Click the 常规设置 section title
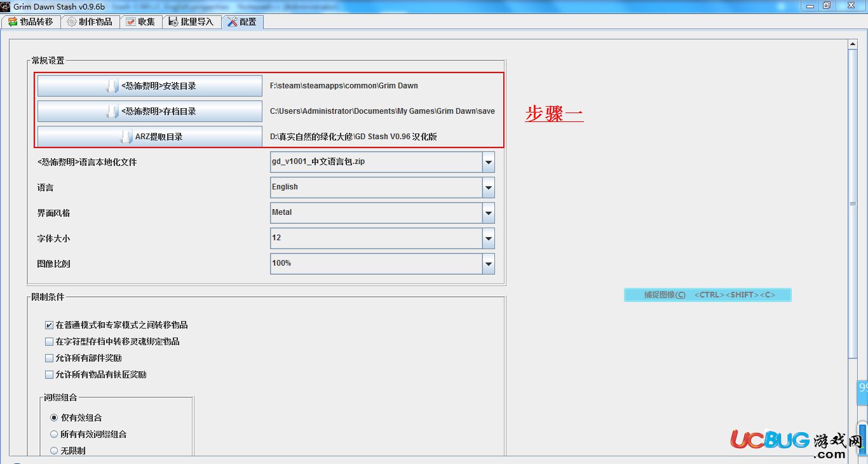This screenshot has height=464, width=868. (x=48, y=60)
